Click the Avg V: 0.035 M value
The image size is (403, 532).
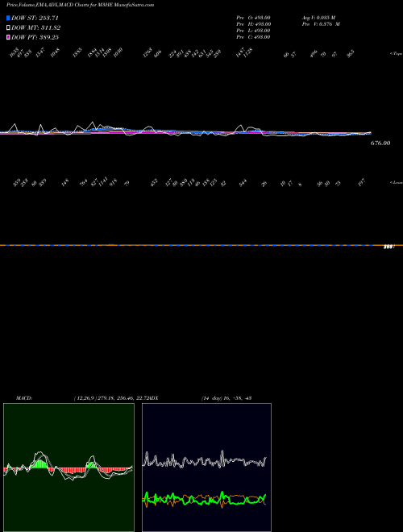tap(319, 18)
